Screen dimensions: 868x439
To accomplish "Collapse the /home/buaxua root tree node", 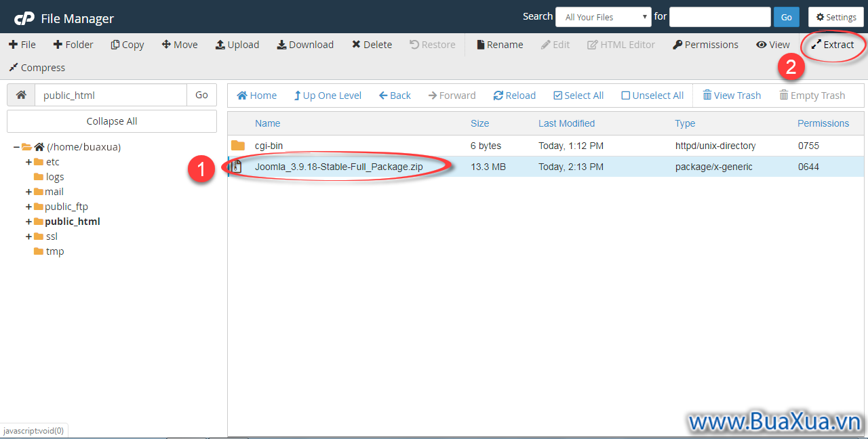I will click(x=16, y=147).
